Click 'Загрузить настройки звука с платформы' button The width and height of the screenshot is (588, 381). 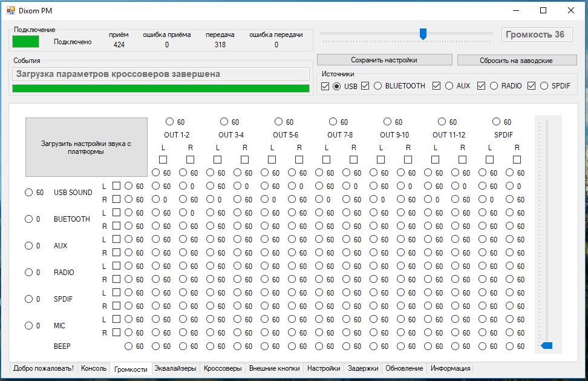click(x=86, y=147)
